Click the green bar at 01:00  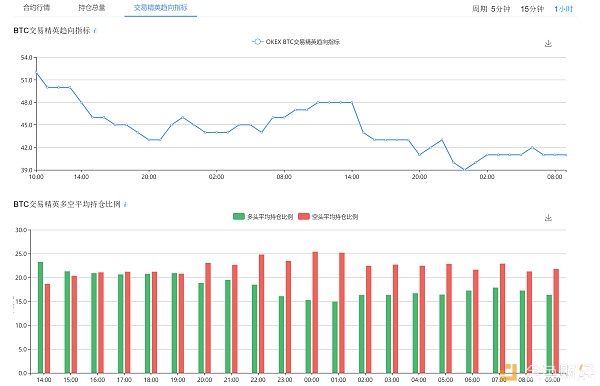(x=335, y=337)
